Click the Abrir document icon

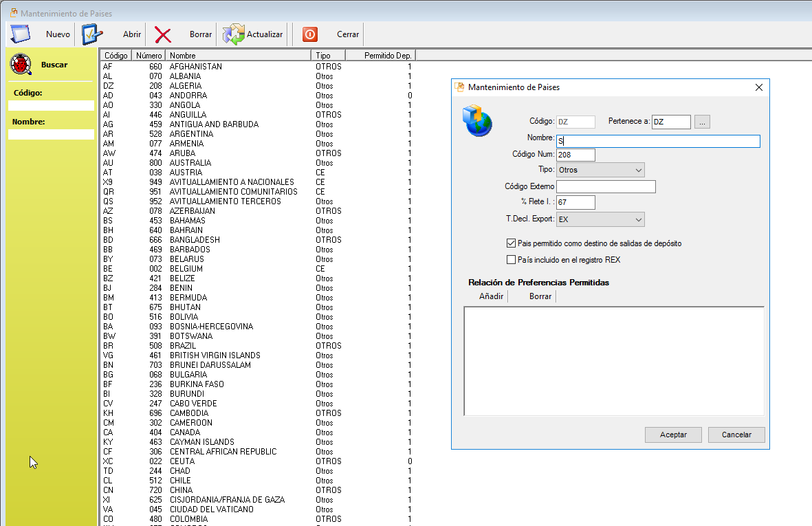(92, 34)
